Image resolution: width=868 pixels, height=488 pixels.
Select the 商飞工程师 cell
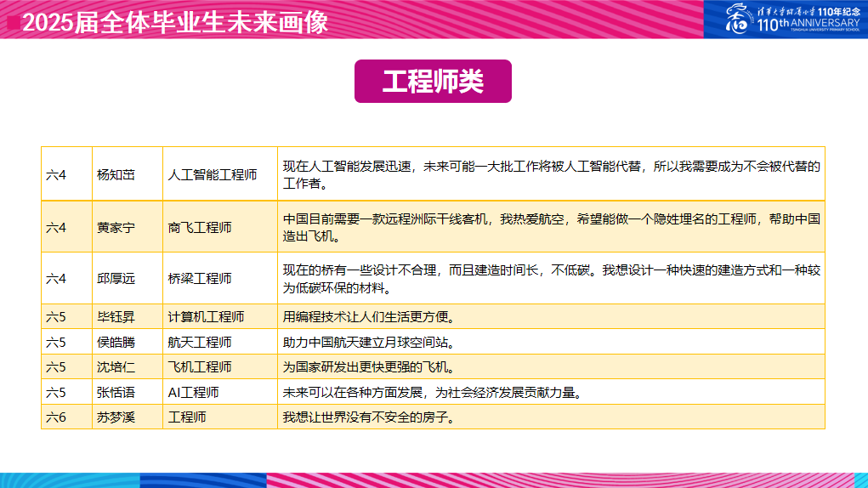[220, 227]
